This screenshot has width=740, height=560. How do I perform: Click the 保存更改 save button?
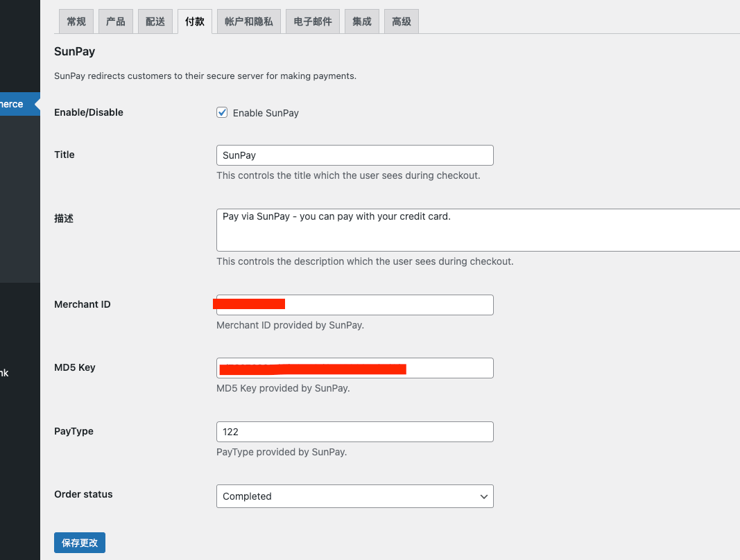[x=80, y=543]
